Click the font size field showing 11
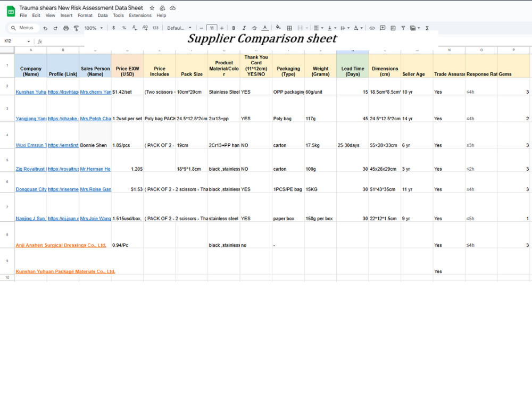This screenshot has width=532, height=399. click(x=212, y=28)
